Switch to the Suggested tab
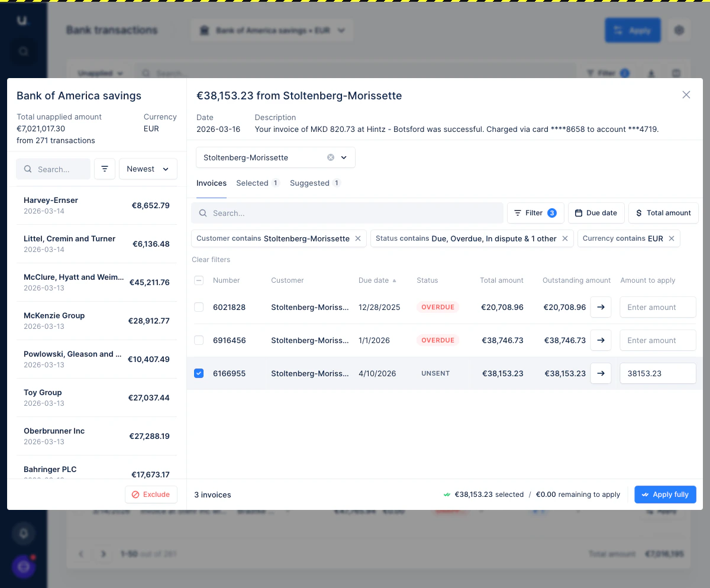This screenshot has width=710, height=588. [315, 183]
